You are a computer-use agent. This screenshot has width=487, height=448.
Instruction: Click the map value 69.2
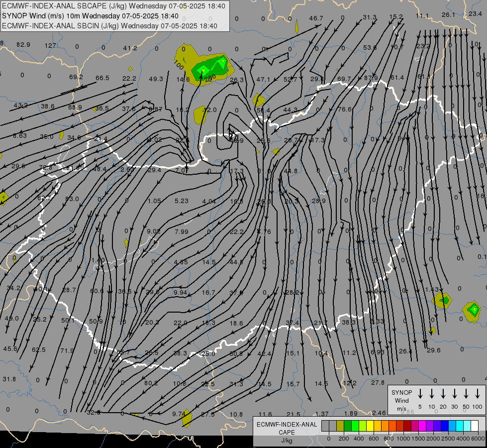click(76, 77)
